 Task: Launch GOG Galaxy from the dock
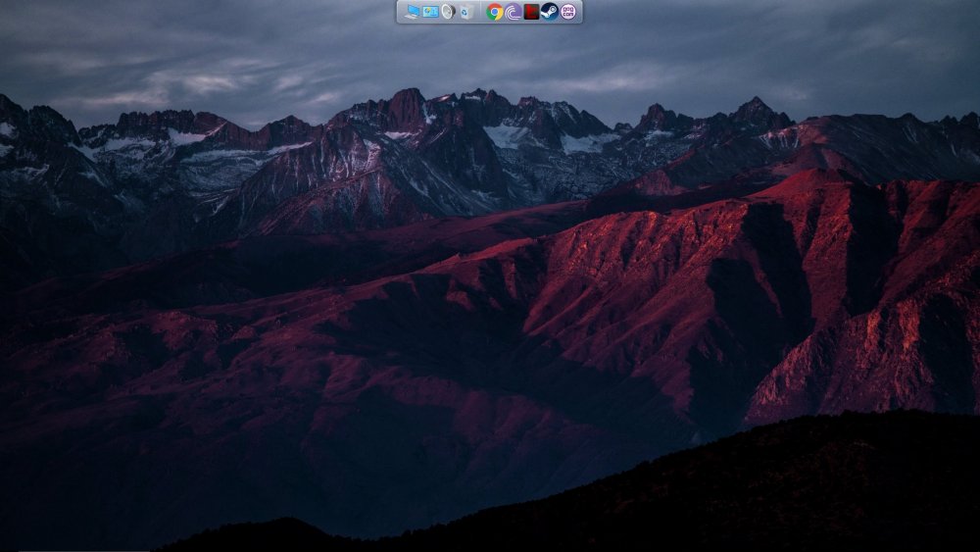pos(568,12)
